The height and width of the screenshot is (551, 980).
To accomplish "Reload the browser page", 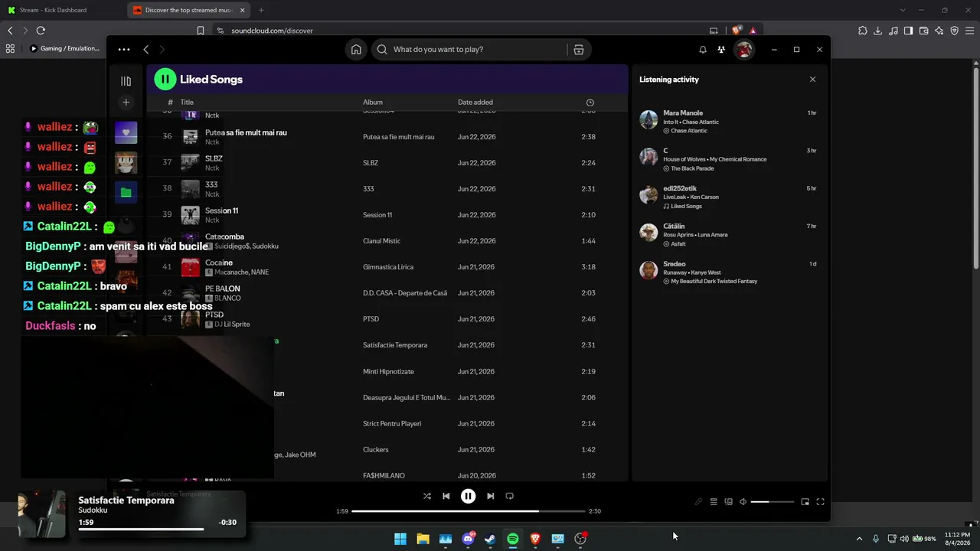I will tap(41, 31).
